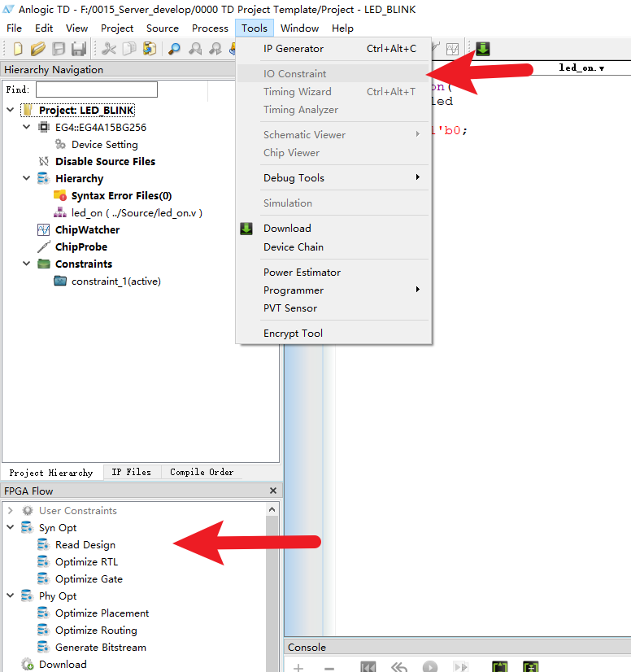Click the blue magnifier Find icon

[174, 49]
